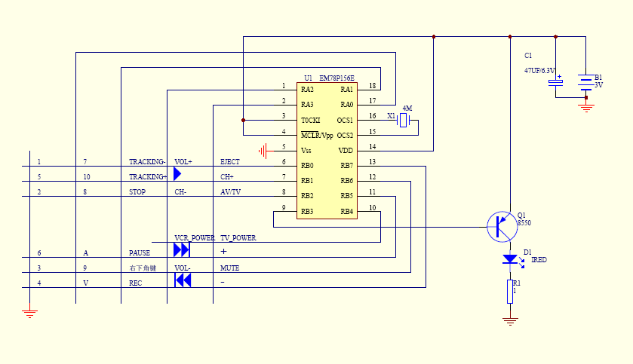The image size is (633, 364).
Task: Click pin number 18 beside RA1
Action: tap(373, 85)
